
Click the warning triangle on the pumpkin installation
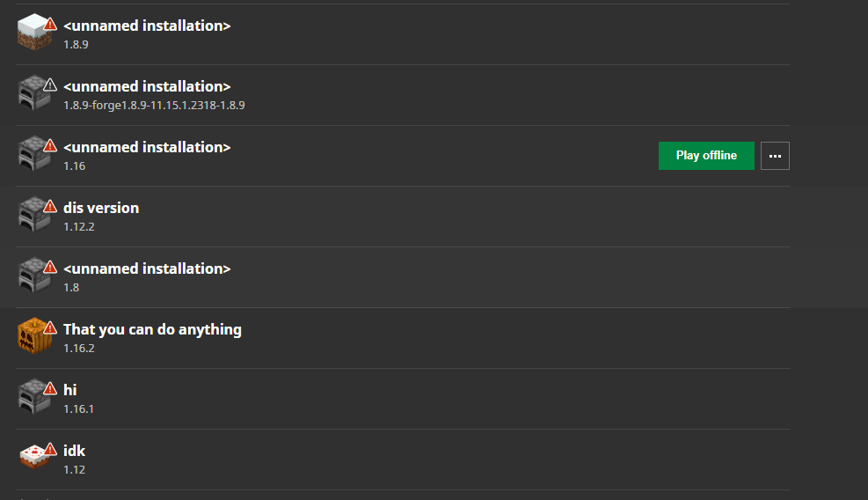[50, 327]
